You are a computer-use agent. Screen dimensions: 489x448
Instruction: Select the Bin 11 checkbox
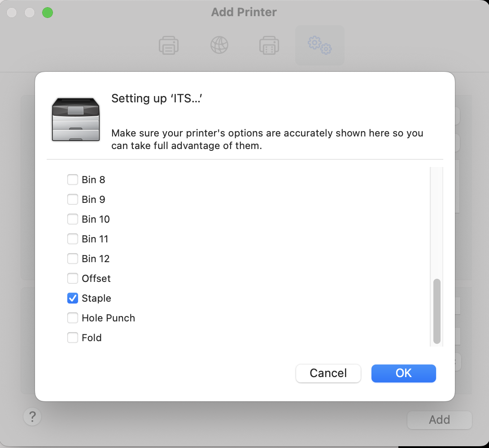coord(73,239)
